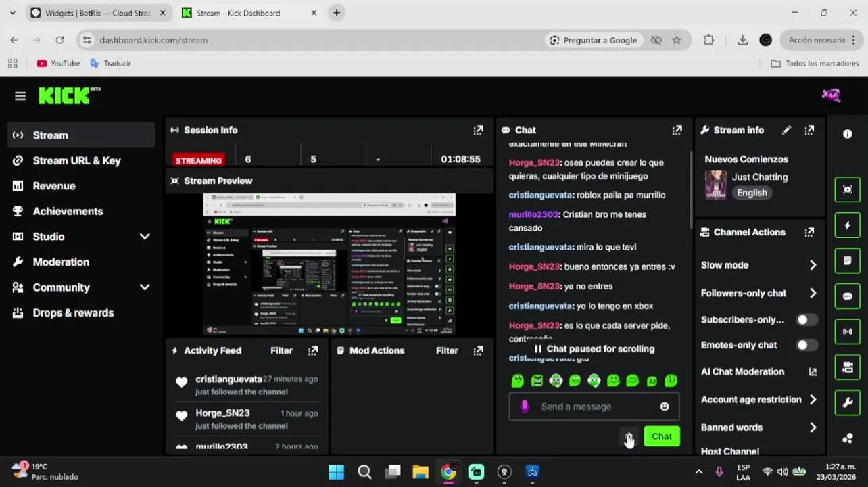Open Chrome downloads
Image resolution: width=868 pixels, height=487 pixels.
pos(742,40)
